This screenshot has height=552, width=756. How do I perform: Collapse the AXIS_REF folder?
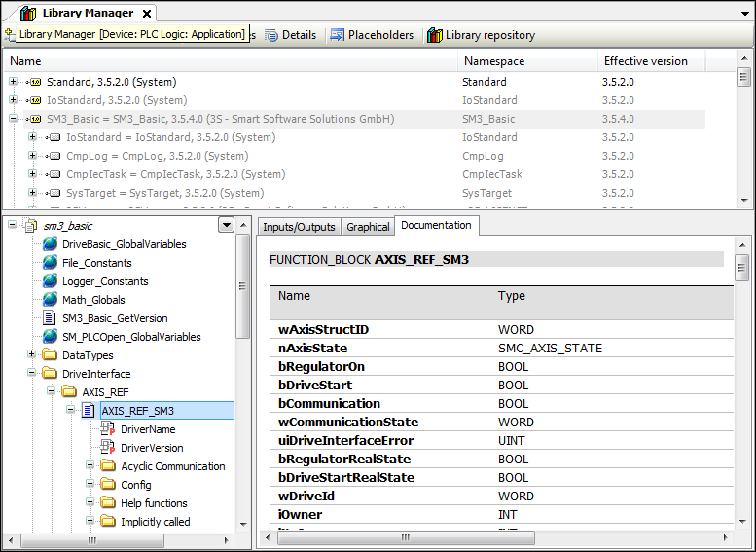pos(52,391)
